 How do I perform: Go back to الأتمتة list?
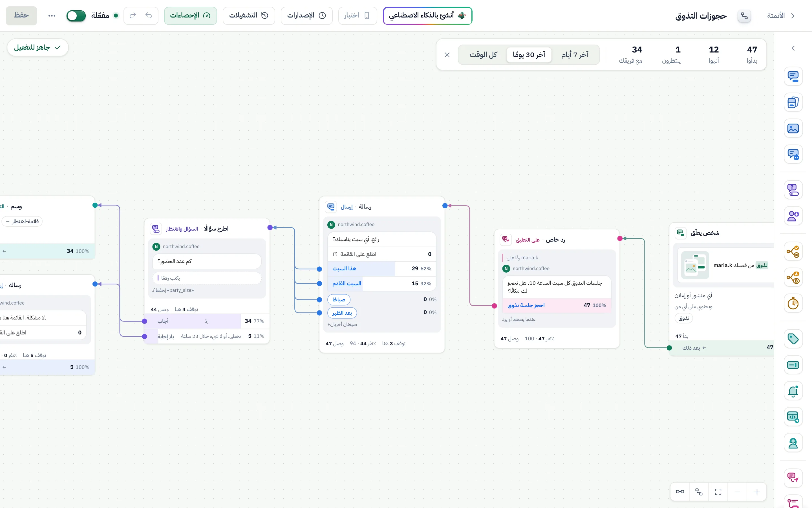pos(780,16)
